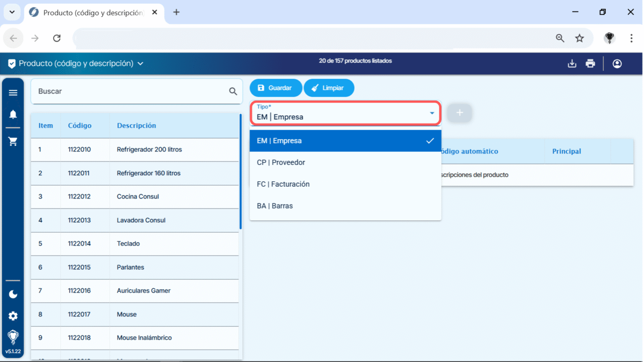The height and width of the screenshot is (362, 644).
Task: Open the browser tab list chevron
Action: tap(12, 12)
